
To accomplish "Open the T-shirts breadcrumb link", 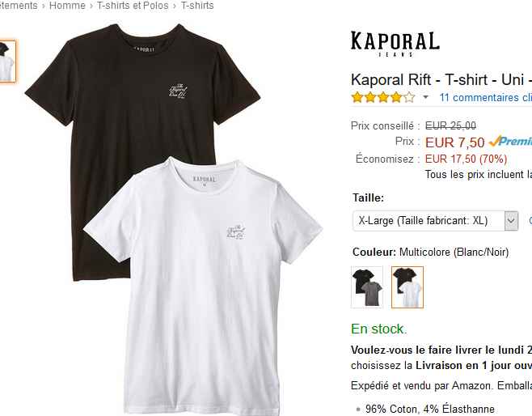I will click(197, 6).
